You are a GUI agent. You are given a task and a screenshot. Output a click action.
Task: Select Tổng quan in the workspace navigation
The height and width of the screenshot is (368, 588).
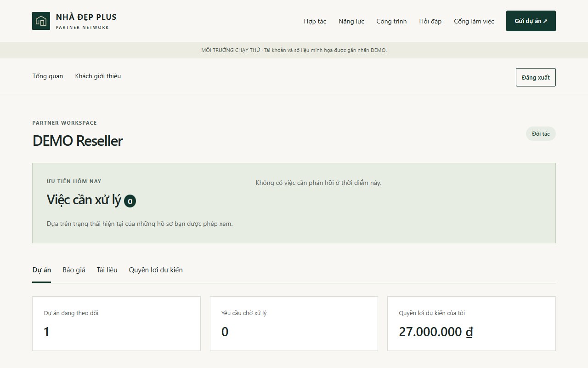tap(48, 76)
